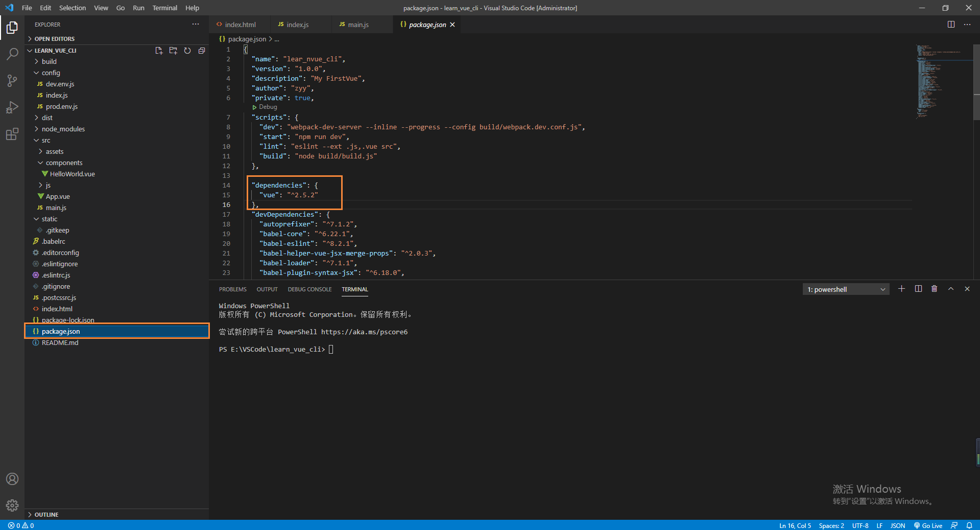Change indentation via Spaces: 2
980x530 pixels.
coord(831,525)
